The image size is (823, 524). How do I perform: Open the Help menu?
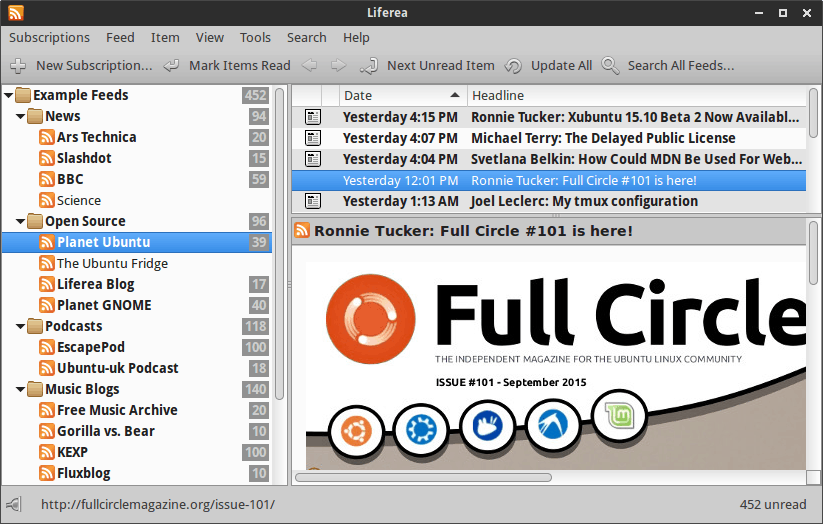coord(356,38)
